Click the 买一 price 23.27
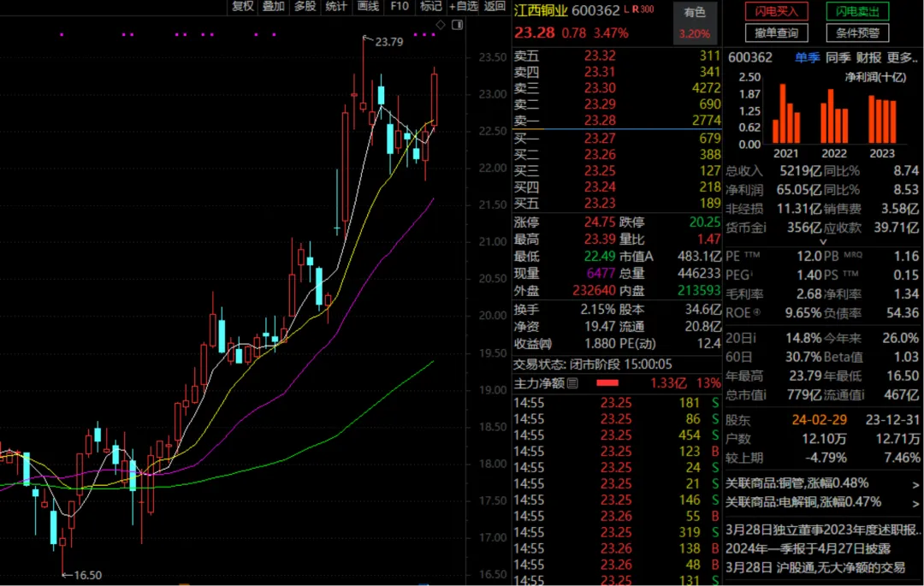The image size is (924, 586). coord(600,139)
